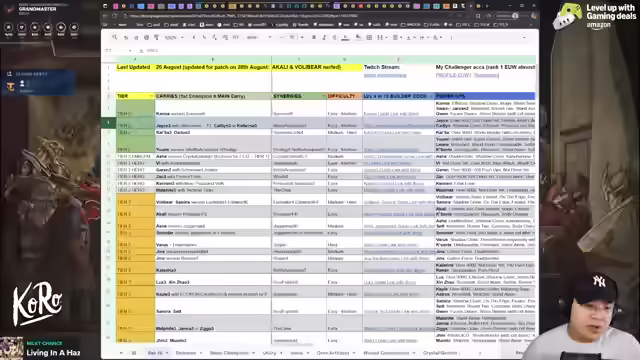
Task: Toggle bold formatting
Action: (314, 37)
